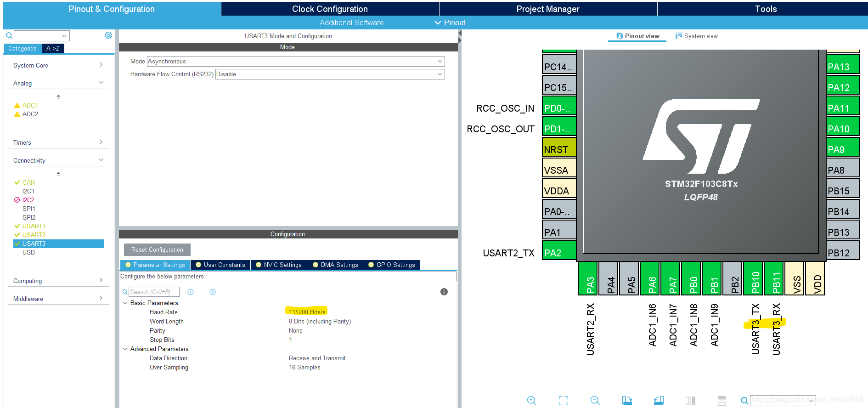The image size is (868, 408).
Task: Expand the Computing category
Action: click(58, 281)
